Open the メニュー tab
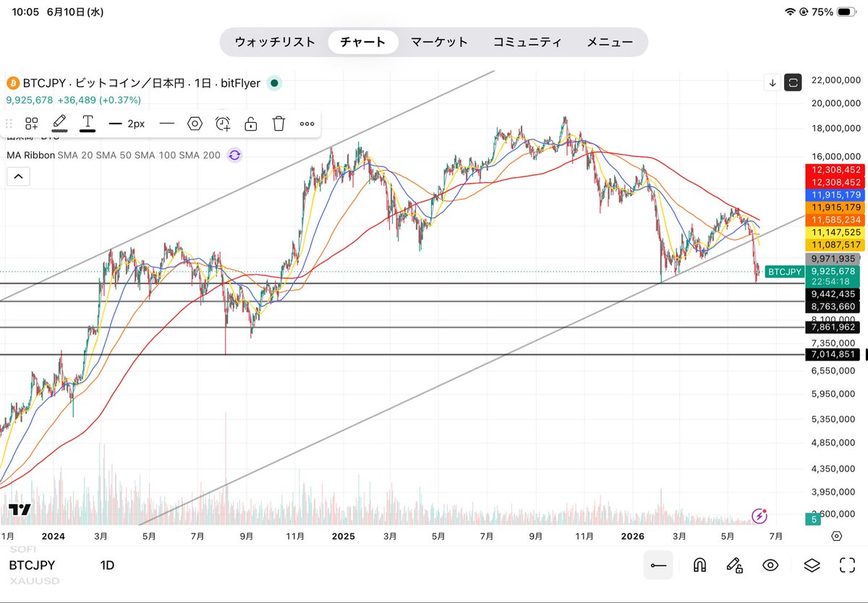The width and height of the screenshot is (868, 603). 610,42
